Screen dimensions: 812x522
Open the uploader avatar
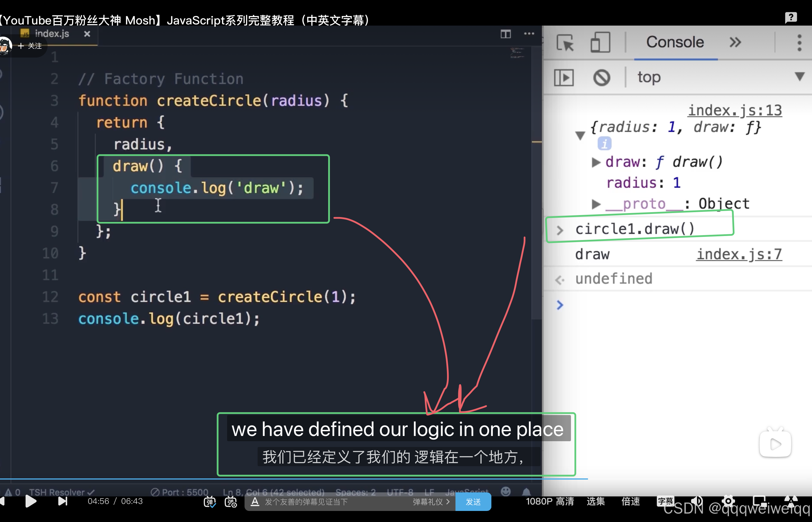tap(5, 46)
